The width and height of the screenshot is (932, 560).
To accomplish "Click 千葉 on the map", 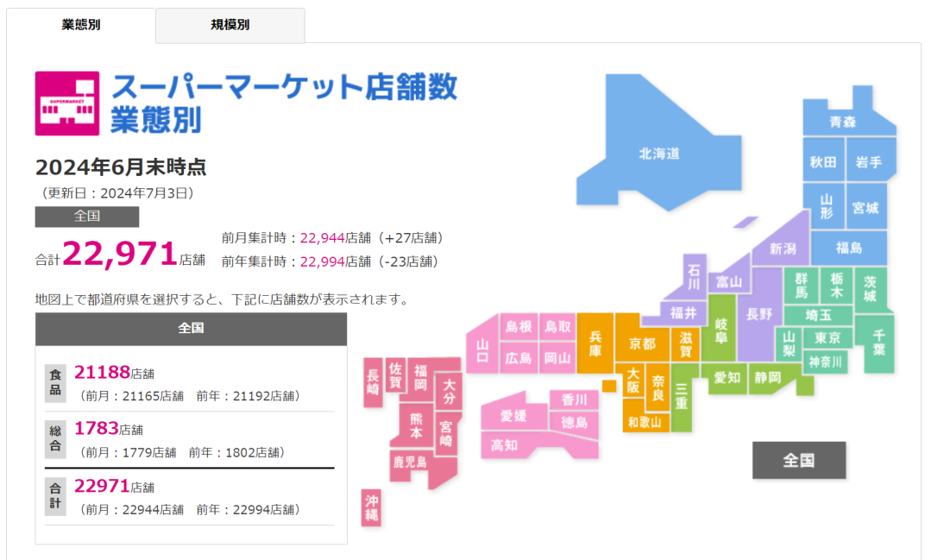I will click(x=878, y=342).
